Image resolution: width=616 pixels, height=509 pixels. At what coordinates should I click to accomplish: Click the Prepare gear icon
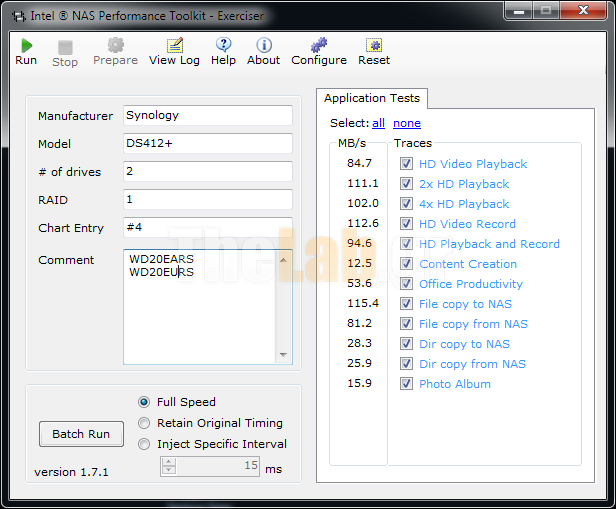116,45
